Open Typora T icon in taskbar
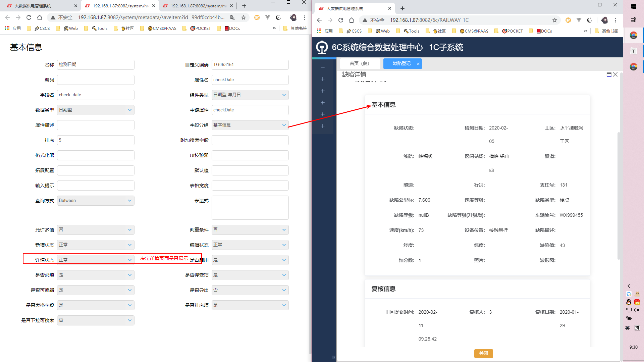Viewport: 644px width, 362px height. click(634, 51)
